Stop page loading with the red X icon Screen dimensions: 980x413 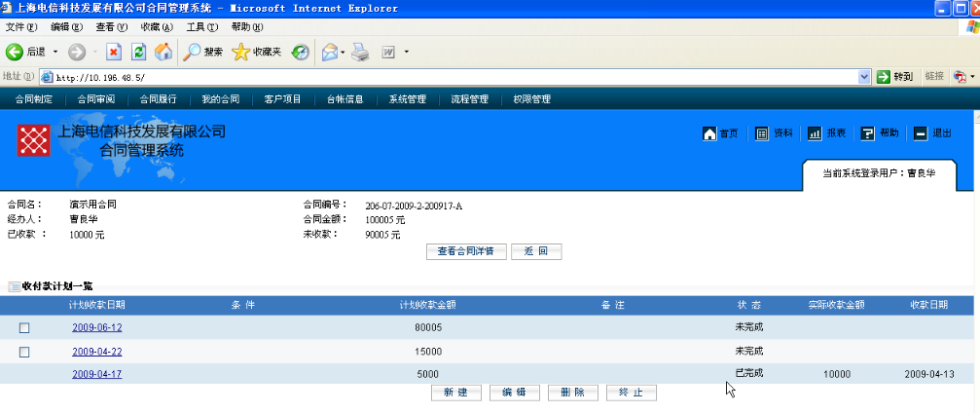click(x=113, y=52)
